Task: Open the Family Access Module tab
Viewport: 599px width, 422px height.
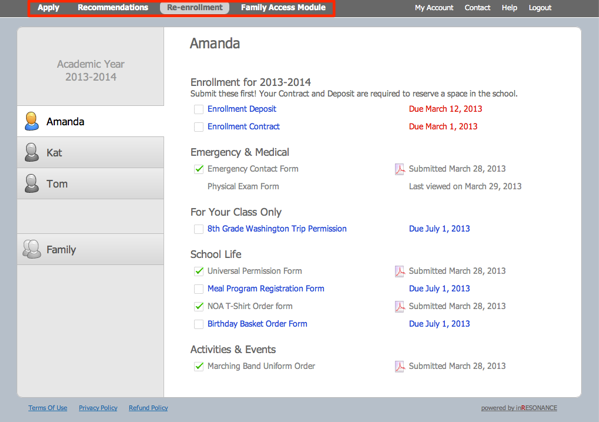Action: coord(283,8)
